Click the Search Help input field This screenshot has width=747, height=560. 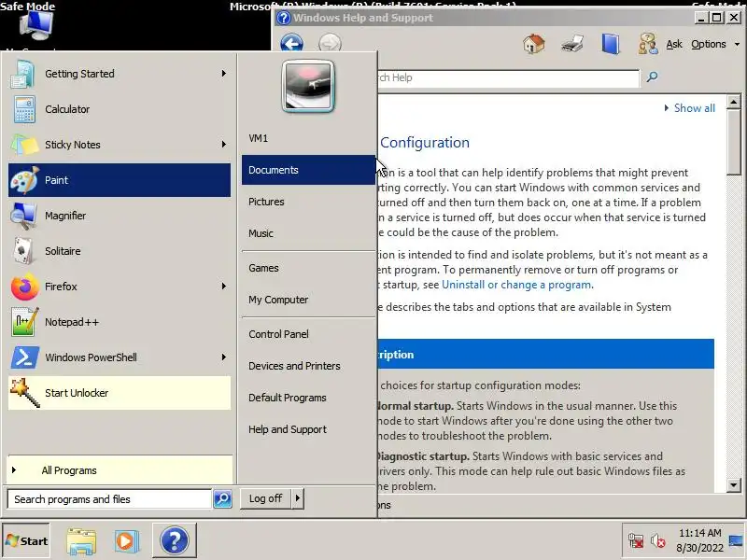tap(508, 77)
